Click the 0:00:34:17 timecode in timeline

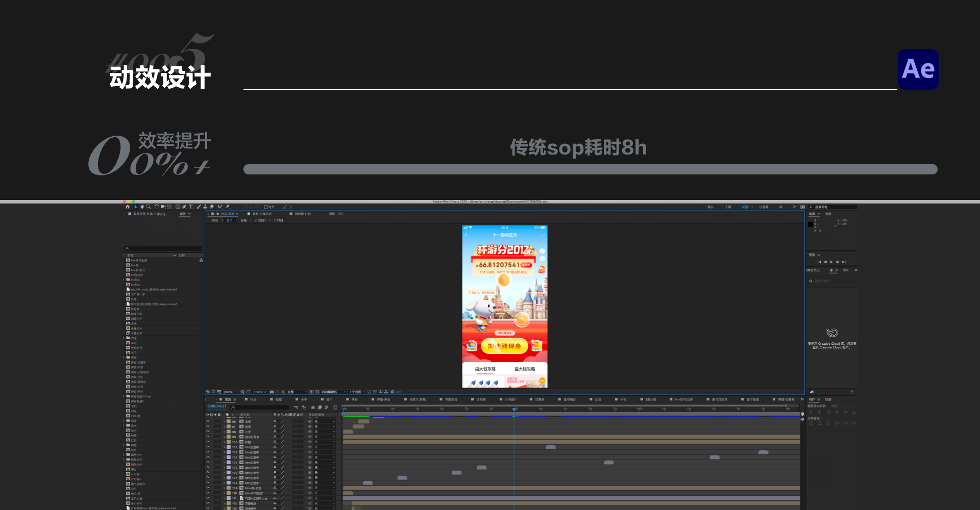tap(217, 406)
